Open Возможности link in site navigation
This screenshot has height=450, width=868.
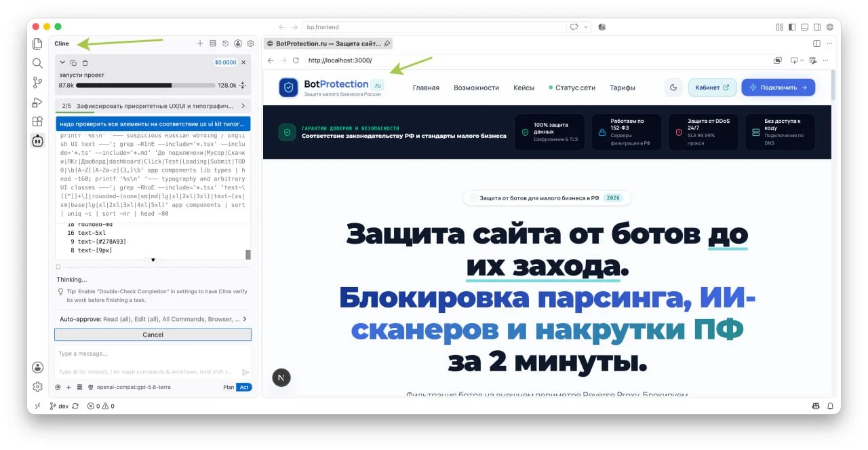476,88
